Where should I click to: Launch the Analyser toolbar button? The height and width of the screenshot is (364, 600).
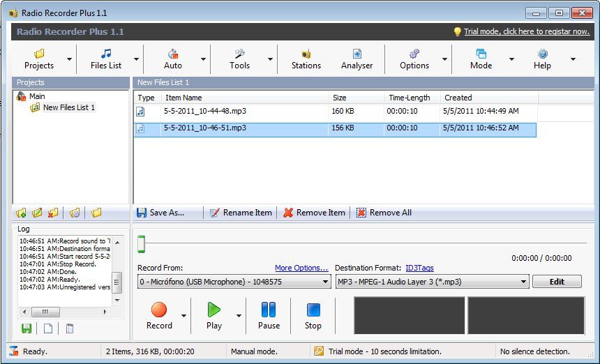click(x=357, y=59)
